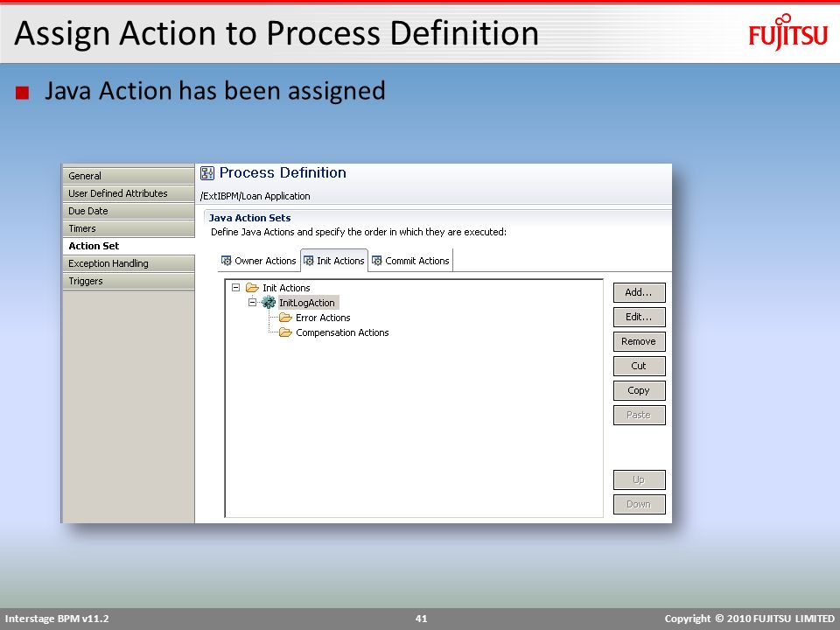840x630 pixels.
Task: Open the Due Date section
Action: pyautogui.click(x=129, y=211)
